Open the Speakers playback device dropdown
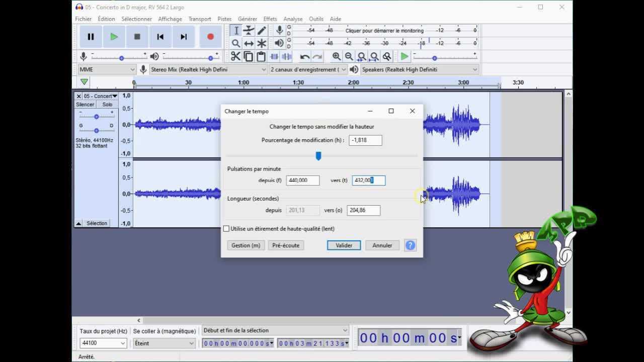Image resolution: width=644 pixels, height=362 pixels. [x=419, y=69]
